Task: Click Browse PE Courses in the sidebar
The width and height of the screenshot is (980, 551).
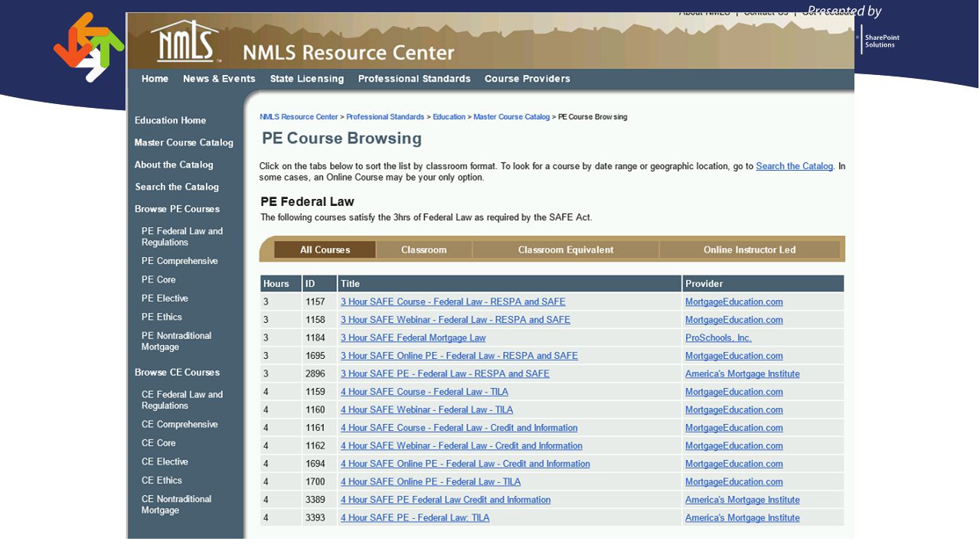Action: 177,209
